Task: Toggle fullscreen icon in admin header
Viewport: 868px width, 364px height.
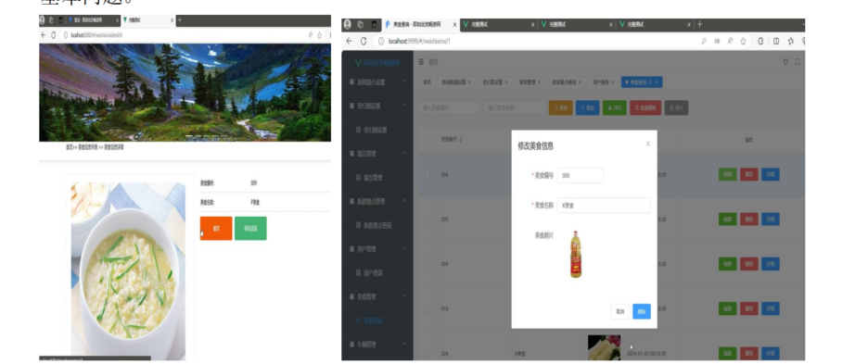Action: point(798,61)
